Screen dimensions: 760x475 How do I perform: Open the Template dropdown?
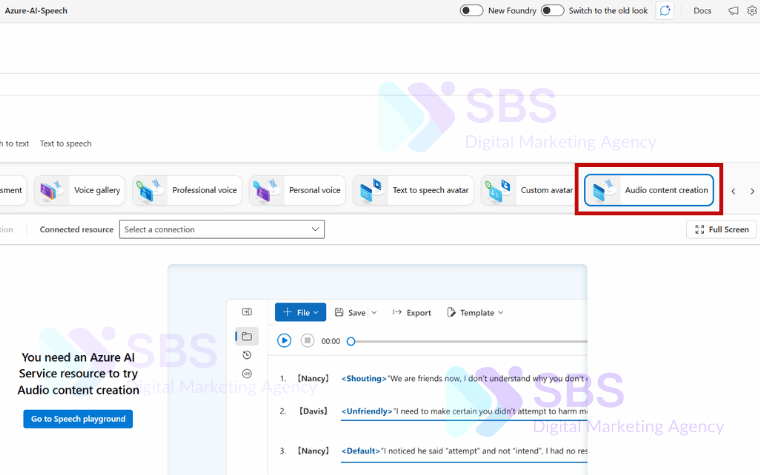[x=475, y=313]
